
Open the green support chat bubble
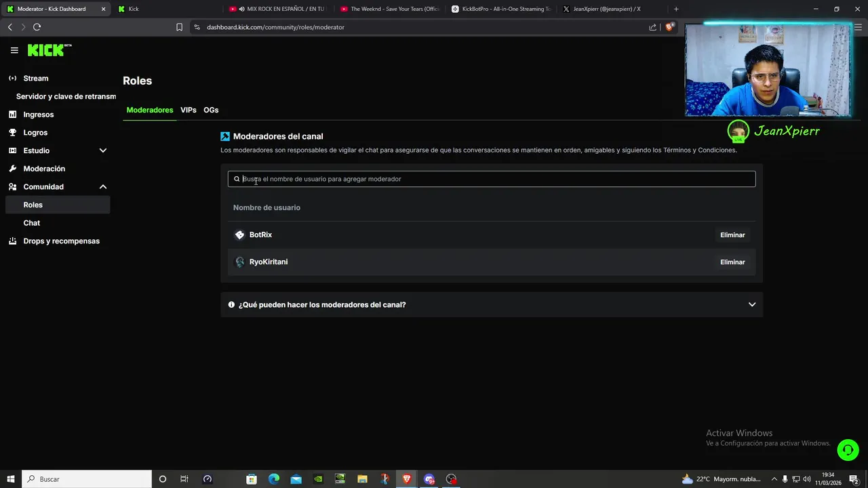pos(848,450)
